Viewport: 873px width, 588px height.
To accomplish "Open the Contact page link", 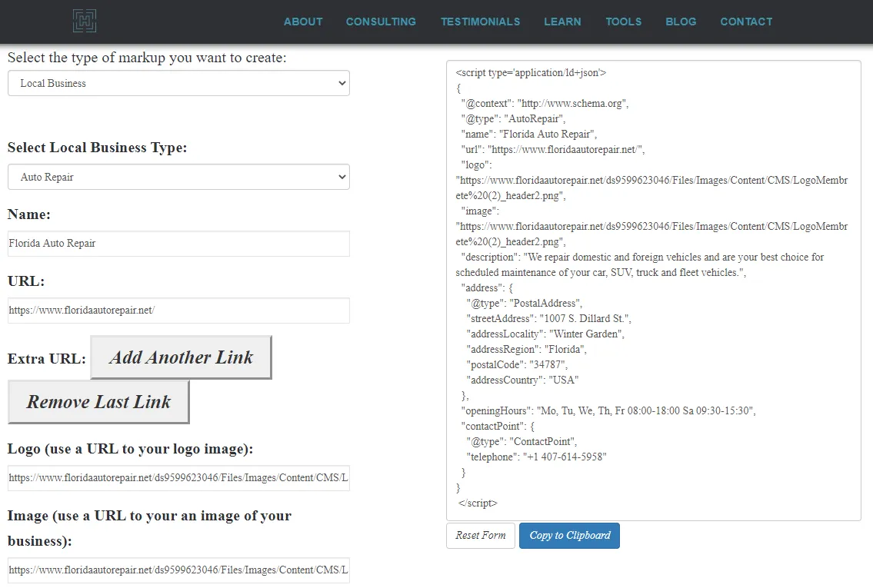I will 746,22.
